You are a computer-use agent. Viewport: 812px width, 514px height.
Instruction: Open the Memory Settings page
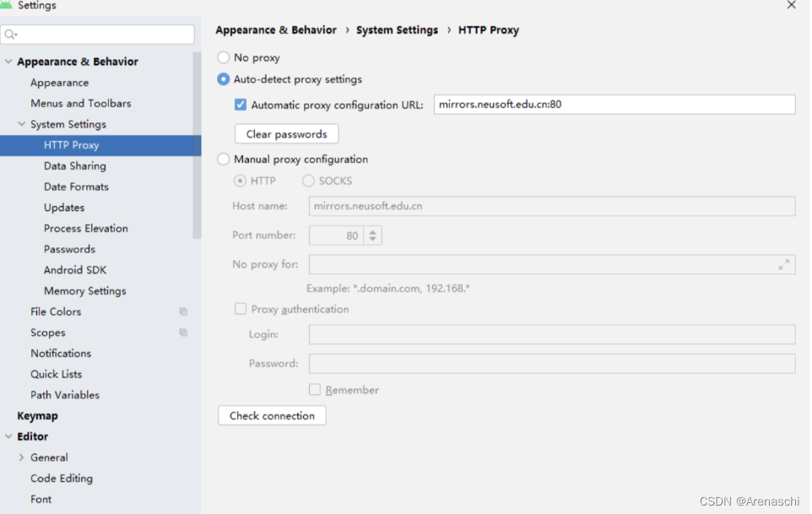pyautogui.click(x=84, y=290)
